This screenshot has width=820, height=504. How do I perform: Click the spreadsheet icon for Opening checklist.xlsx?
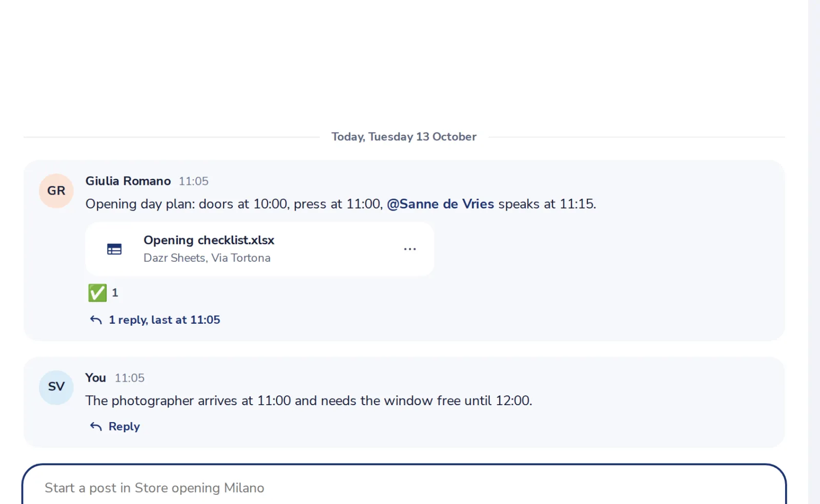point(114,249)
